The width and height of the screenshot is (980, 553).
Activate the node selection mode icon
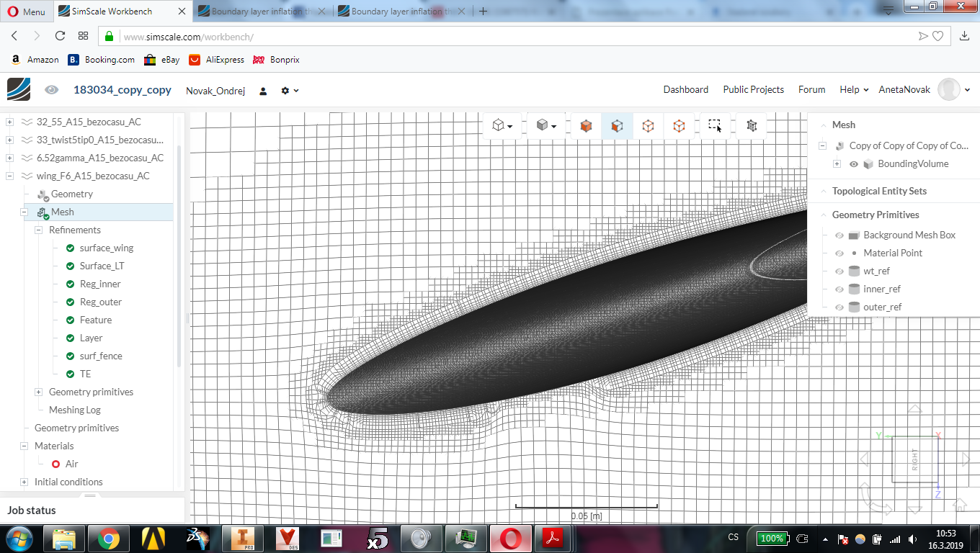click(x=679, y=125)
